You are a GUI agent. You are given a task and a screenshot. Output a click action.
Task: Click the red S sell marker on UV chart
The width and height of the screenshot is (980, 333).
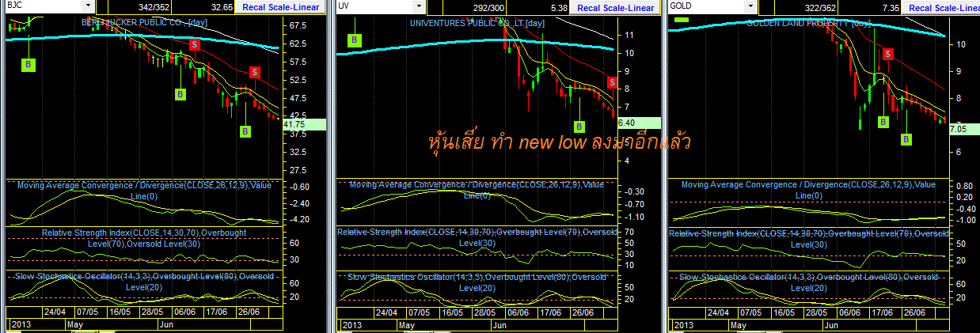612,82
